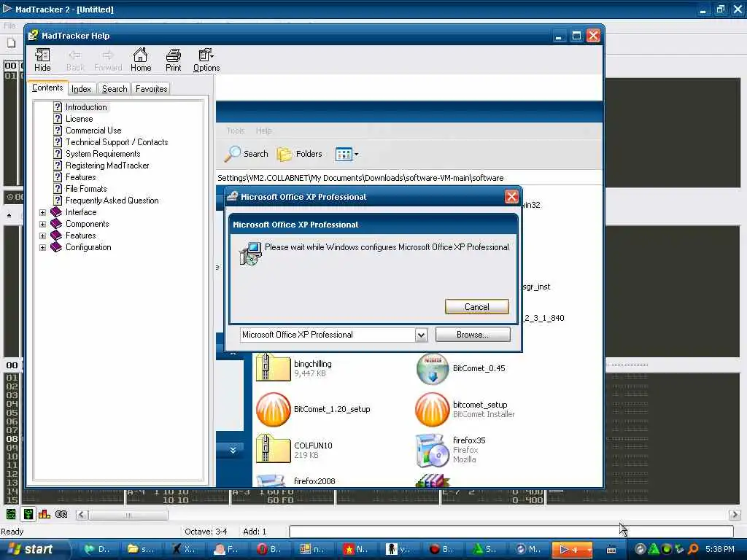Click the orange magnifier tray icon
Image resolution: width=747 pixels, height=560 pixels.
(693, 549)
